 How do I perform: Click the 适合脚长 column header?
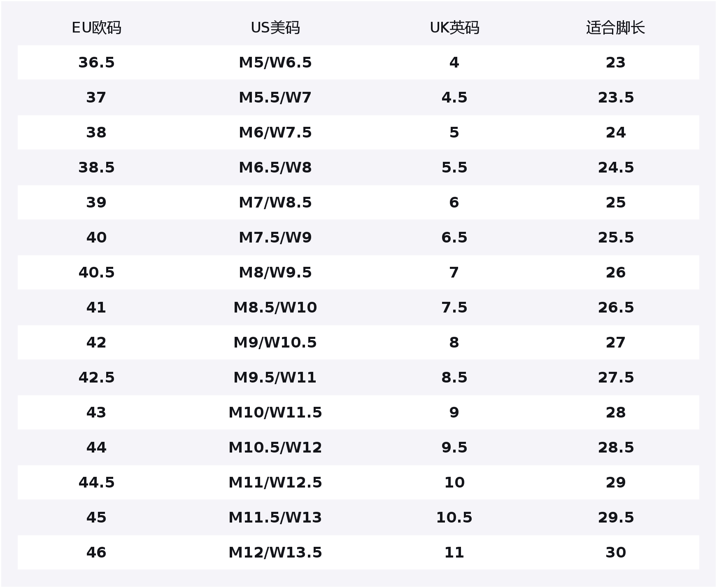[615, 28]
